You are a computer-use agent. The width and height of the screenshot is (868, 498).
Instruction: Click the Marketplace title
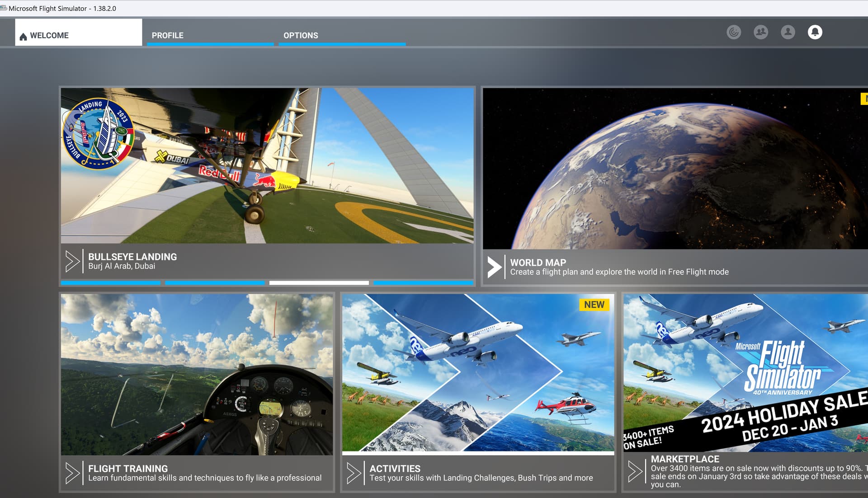[x=685, y=459]
